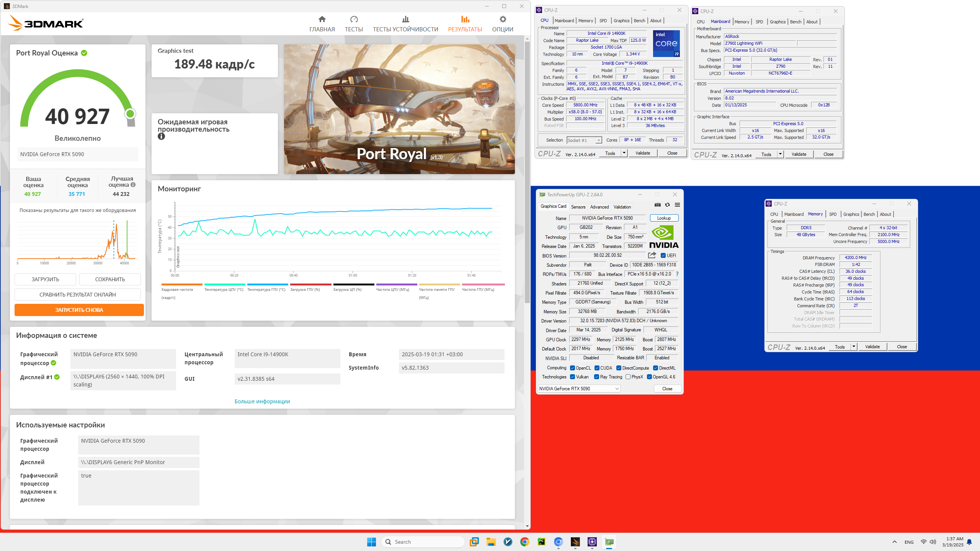Switch to РЕЗУЛЬТАТЫ results section
Viewport: 980px width, 551px height.
click(x=465, y=24)
